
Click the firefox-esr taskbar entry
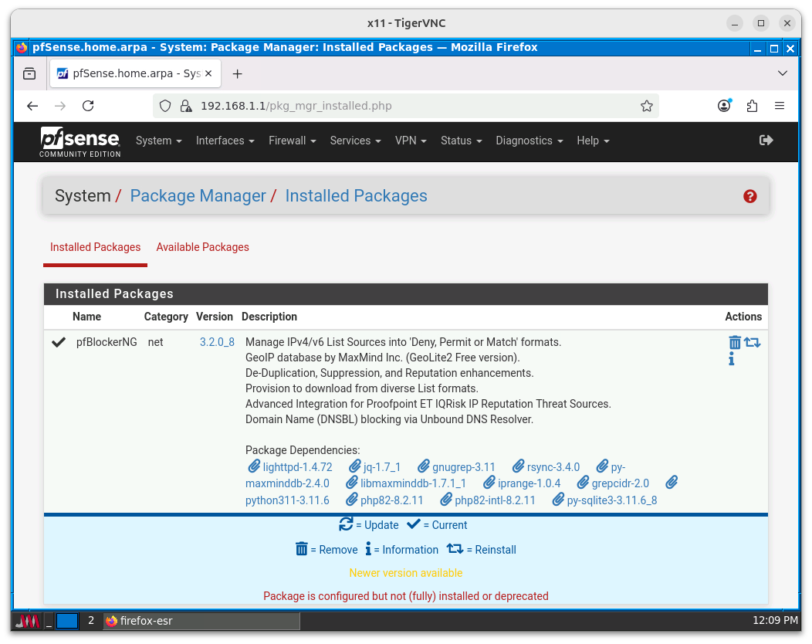tap(201, 621)
